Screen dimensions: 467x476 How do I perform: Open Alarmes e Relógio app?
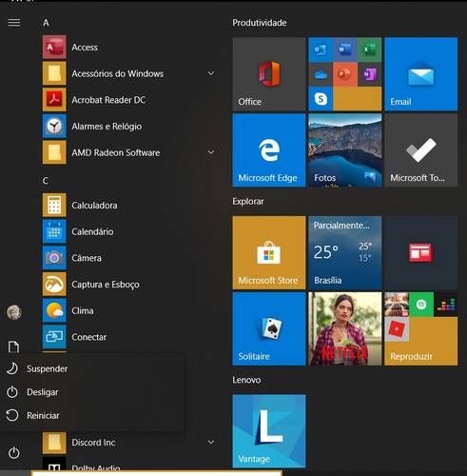130,127
